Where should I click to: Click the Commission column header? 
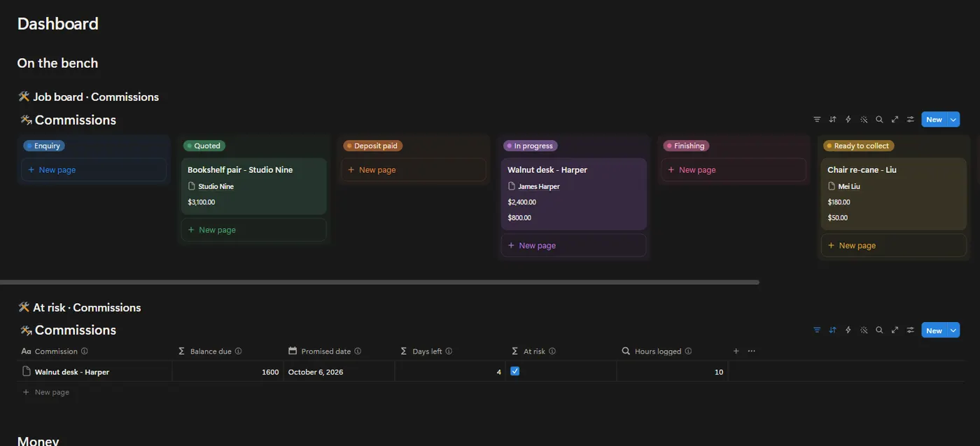tap(94, 351)
